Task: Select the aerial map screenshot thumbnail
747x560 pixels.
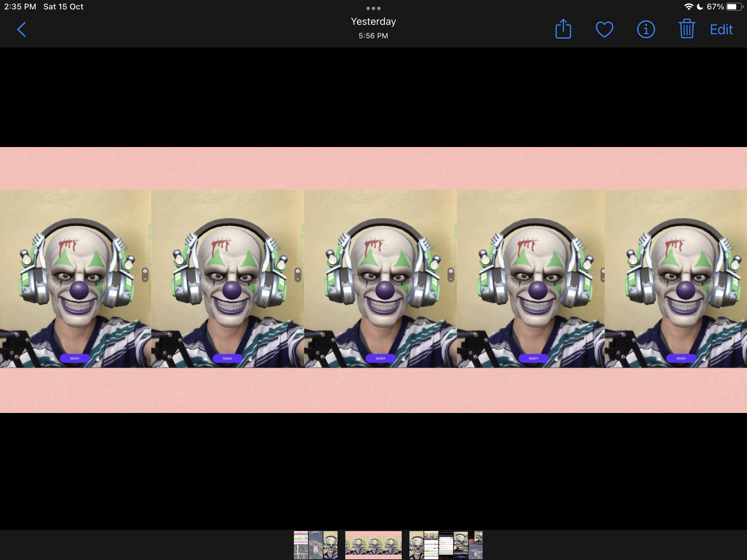Action: pyautogui.click(x=316, y=545)
